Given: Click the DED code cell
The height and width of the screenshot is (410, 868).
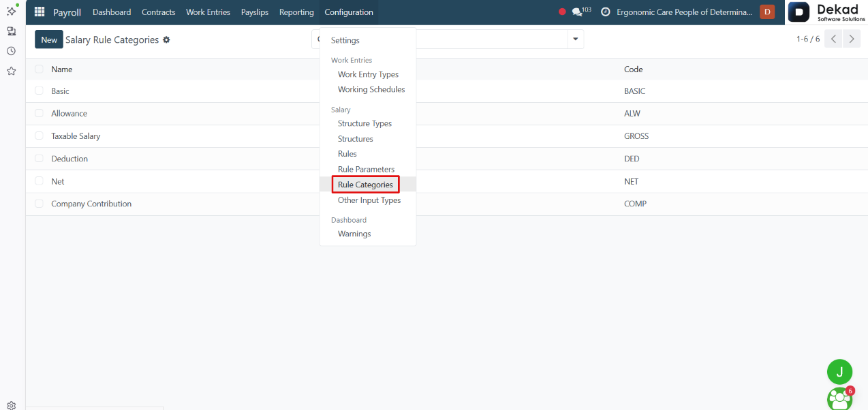Looking at the screenshot, I should click(x=632, y=159).
